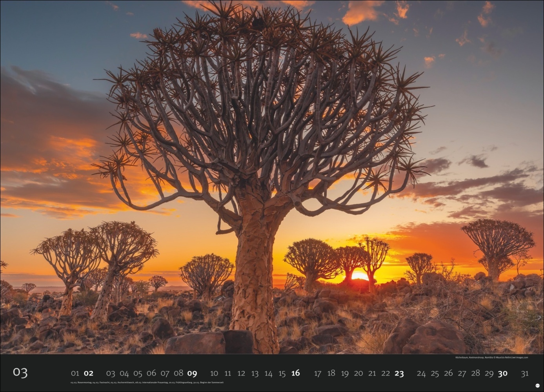The width and height of the screenshot is (544, 392).
Task: Click the large month number 03
Action: (20, 372)
